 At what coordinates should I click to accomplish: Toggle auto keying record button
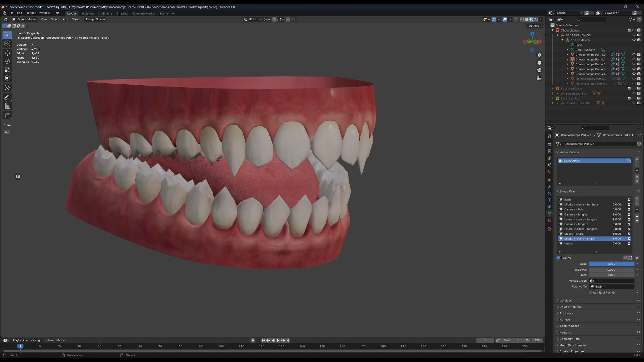[253, 340]
